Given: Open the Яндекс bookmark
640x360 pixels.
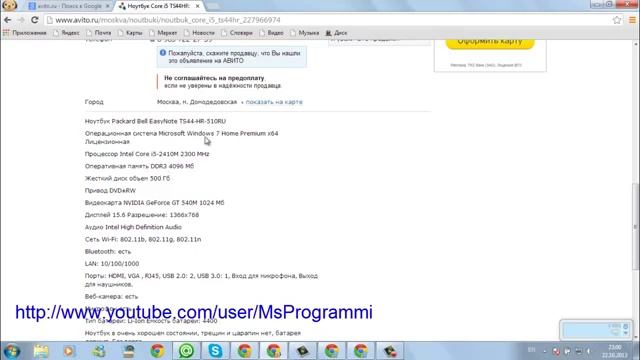Looking at the screenshot, I should coord(66,33).
